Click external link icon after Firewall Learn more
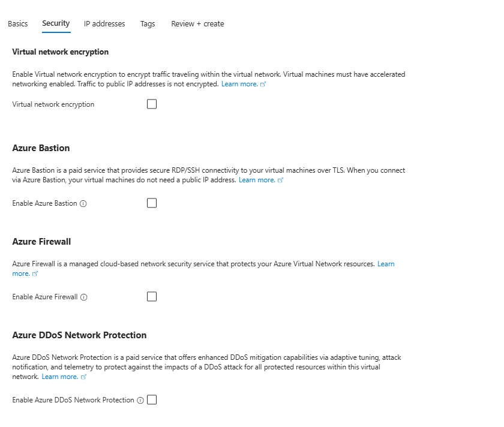Image resolution: width=504 pixels, height=427 pixels. [x=35, y=273]
